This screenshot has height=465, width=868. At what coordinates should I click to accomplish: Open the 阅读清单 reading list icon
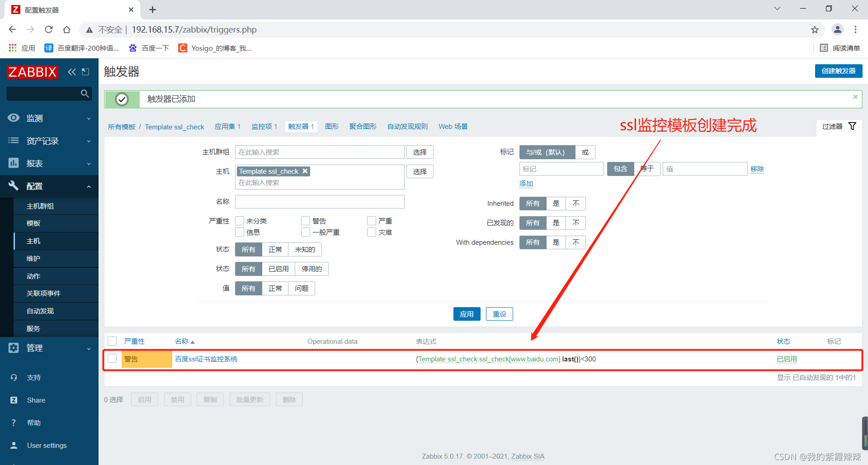click(824, 48)
